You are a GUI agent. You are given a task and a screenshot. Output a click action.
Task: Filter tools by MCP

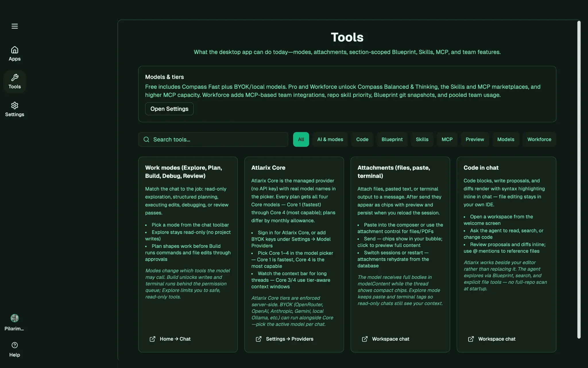(447, 139)
